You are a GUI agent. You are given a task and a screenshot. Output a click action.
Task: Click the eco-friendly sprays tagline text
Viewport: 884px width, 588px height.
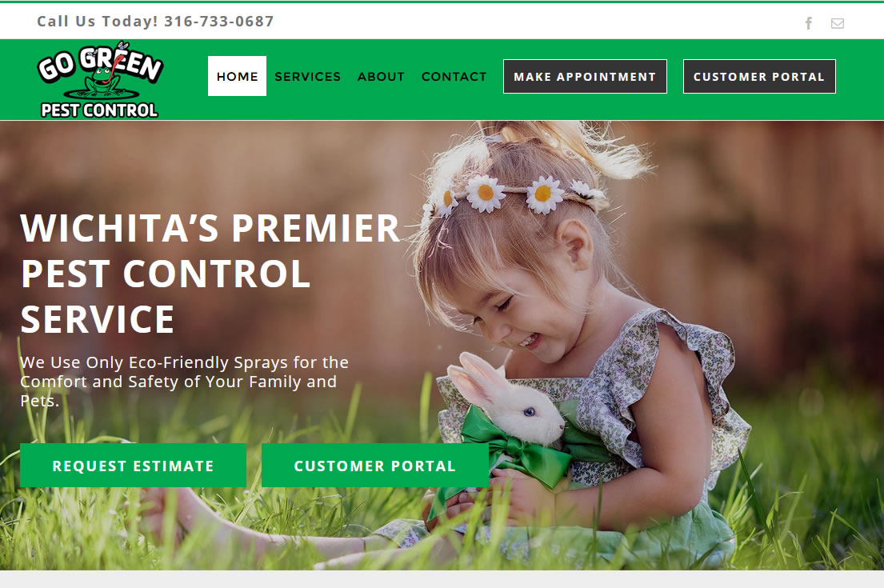pyautogui.click(x=184, y=381)
